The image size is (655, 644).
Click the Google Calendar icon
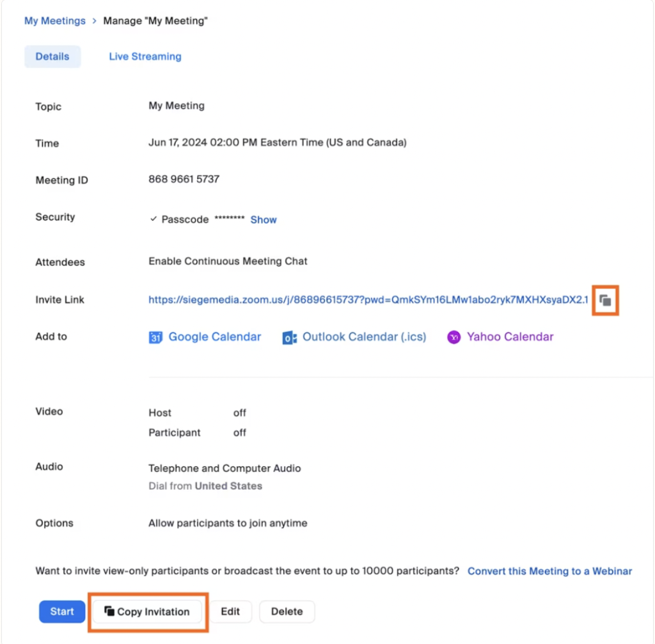click(155, 338)
